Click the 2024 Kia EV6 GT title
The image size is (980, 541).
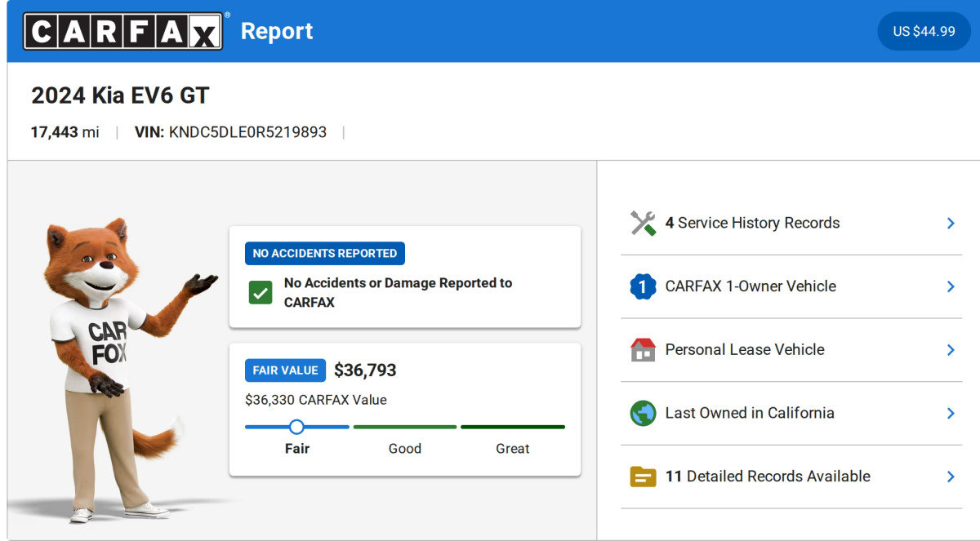[x=120, y=95]
